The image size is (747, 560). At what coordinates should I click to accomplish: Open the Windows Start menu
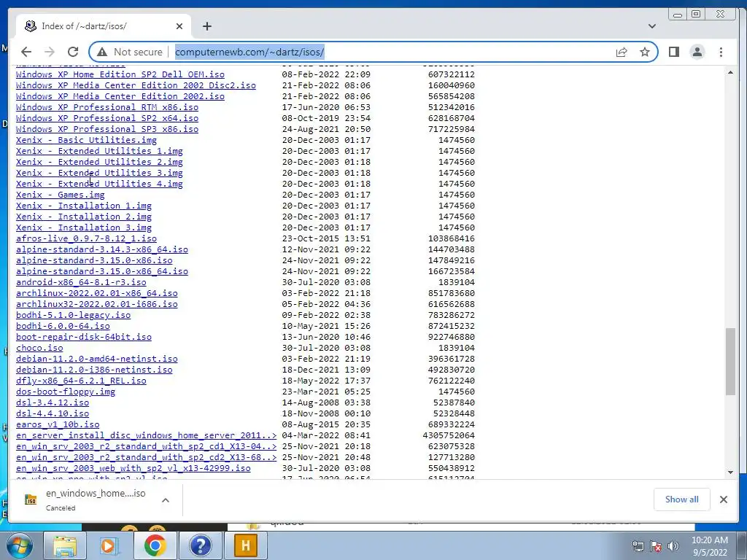(x=19, y=545)
